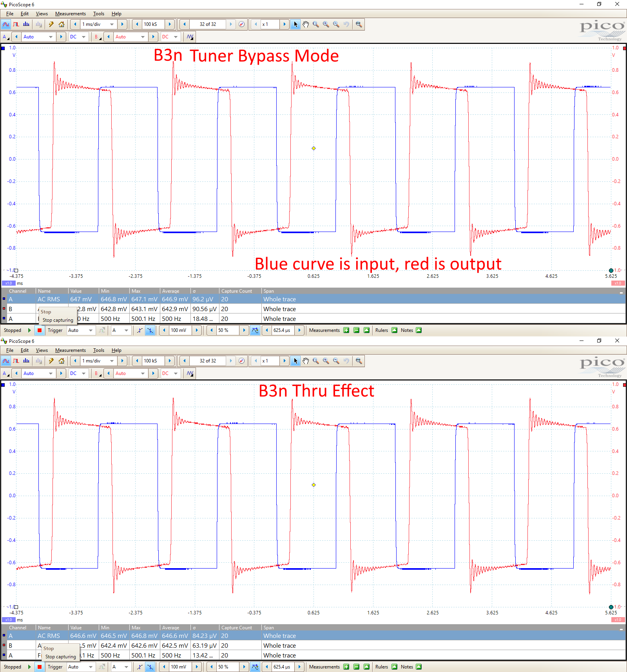Click the Home icon in the Tuner Bypass window
Screen dimensions: 627x672
point(62,24)
